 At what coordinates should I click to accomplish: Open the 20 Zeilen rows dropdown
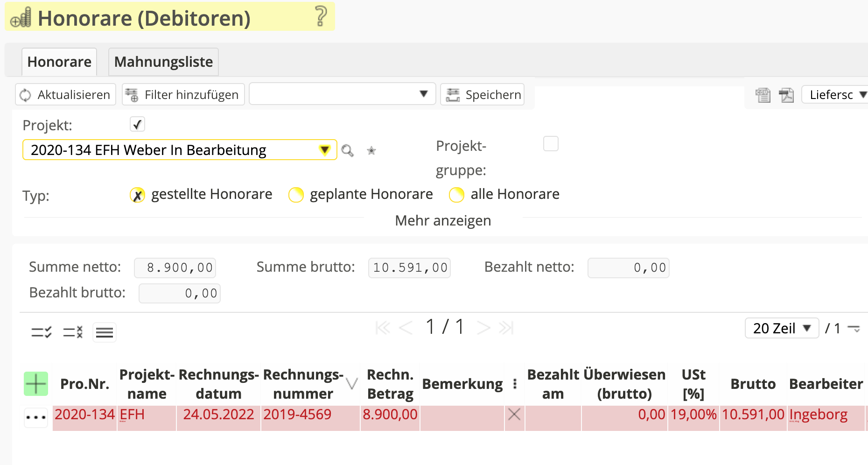point(782,328)
